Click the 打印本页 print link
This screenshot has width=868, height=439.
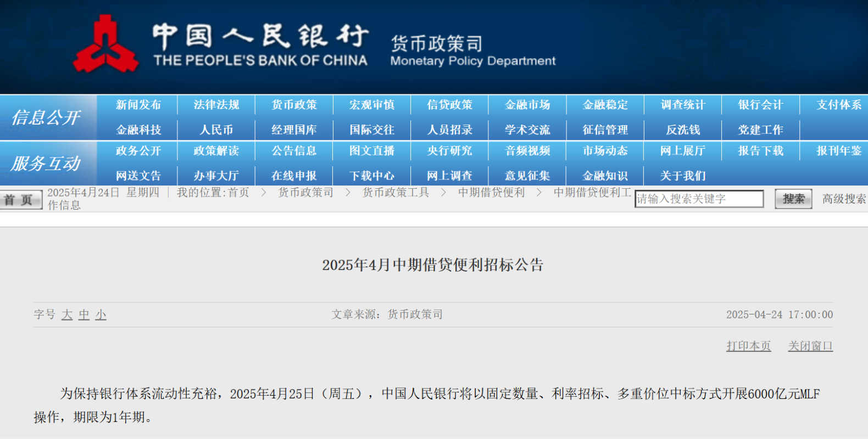tap(748, 346)
